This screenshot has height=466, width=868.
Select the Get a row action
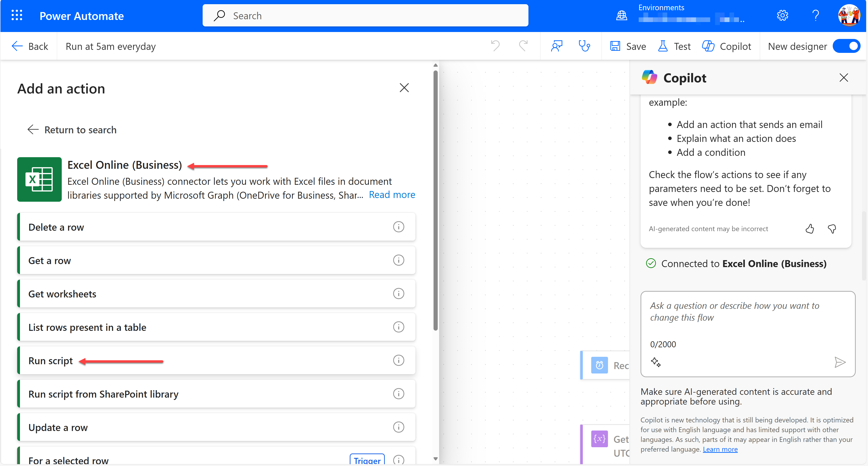(x=216, y=260)
